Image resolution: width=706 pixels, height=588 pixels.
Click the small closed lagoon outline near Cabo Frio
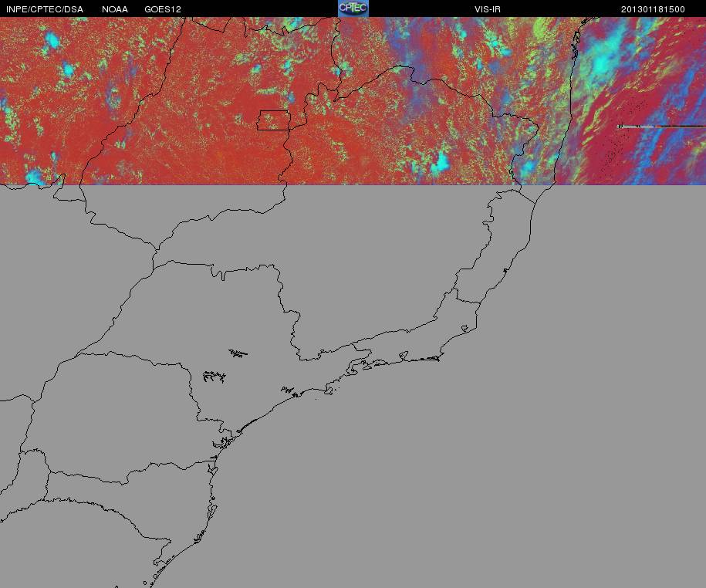[x=464, y=329]
